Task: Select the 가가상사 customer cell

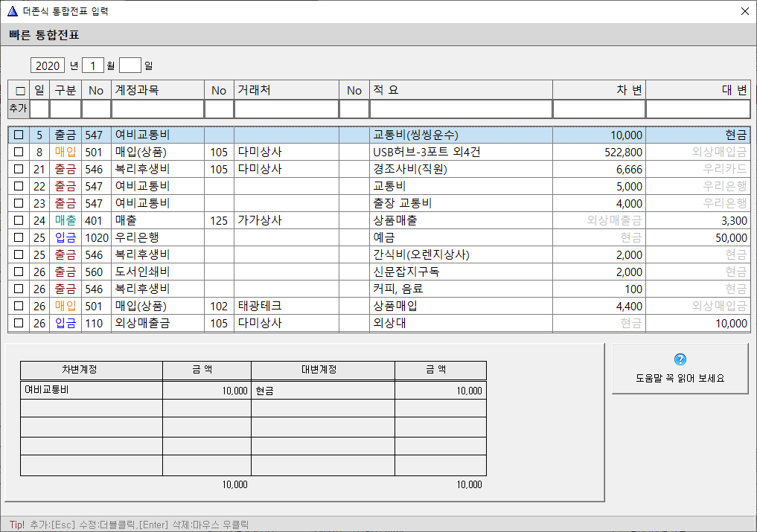Action: point(287,220)
